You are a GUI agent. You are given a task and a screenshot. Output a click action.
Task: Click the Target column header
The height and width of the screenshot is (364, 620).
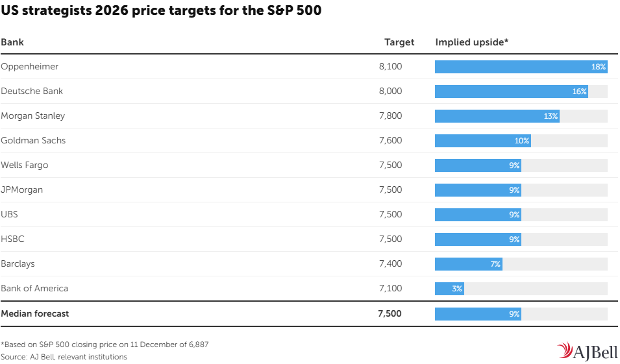(399, 42)
